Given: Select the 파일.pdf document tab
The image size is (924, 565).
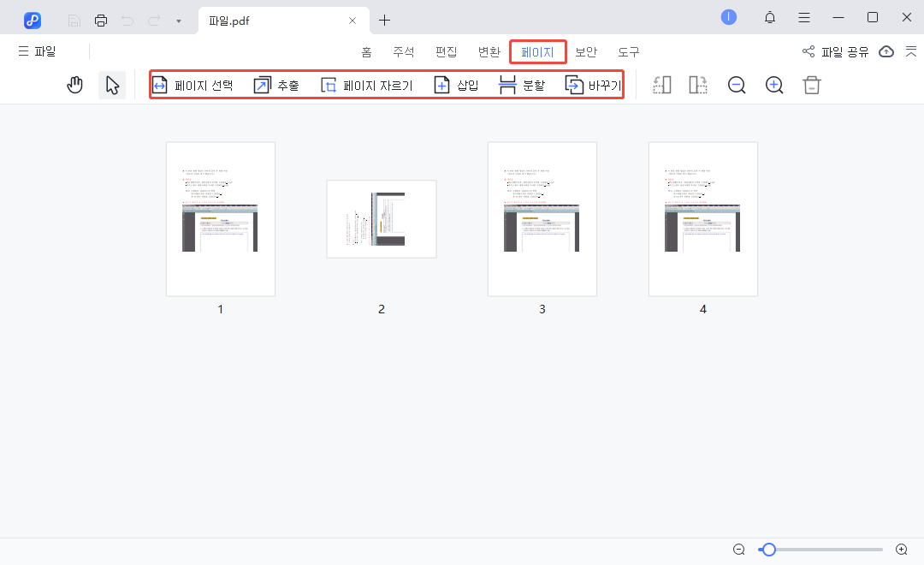Looking at the screenshot, I should coord(284,21).
